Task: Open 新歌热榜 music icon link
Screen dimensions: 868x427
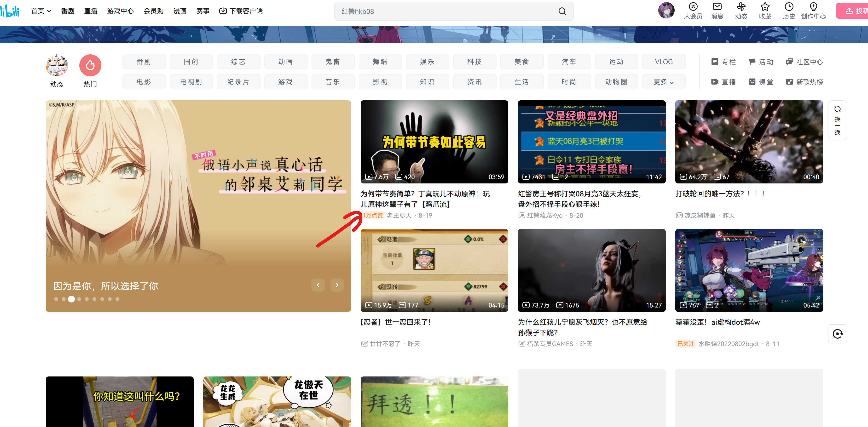Action: click(x=804, y=82)
